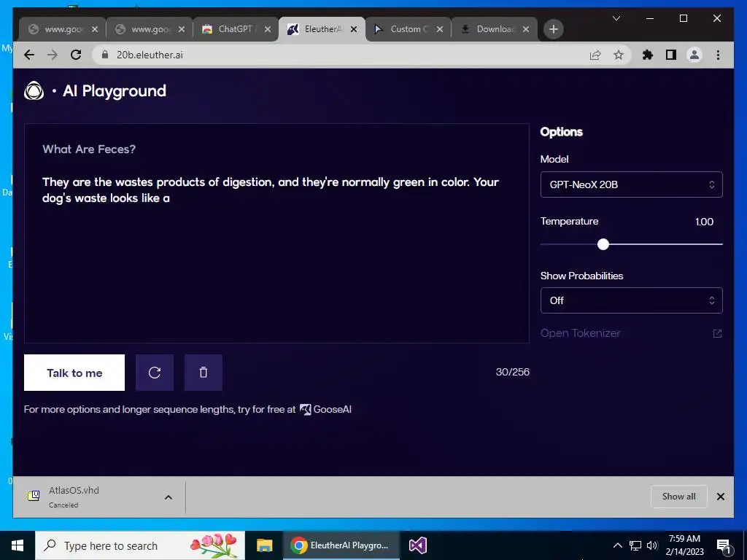Click the AtlasOS.vhd file icon

[34, 496]
